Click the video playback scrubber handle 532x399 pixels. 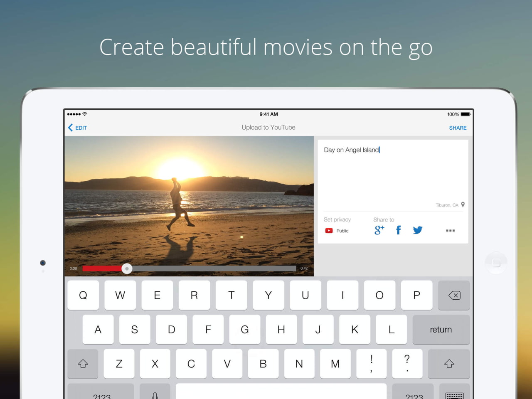pos(127,268)
